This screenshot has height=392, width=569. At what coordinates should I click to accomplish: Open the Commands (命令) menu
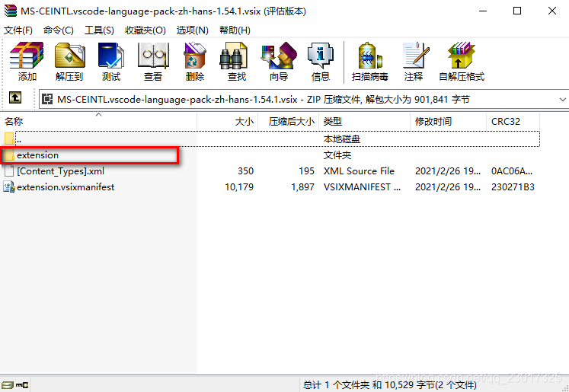[59, 30]
